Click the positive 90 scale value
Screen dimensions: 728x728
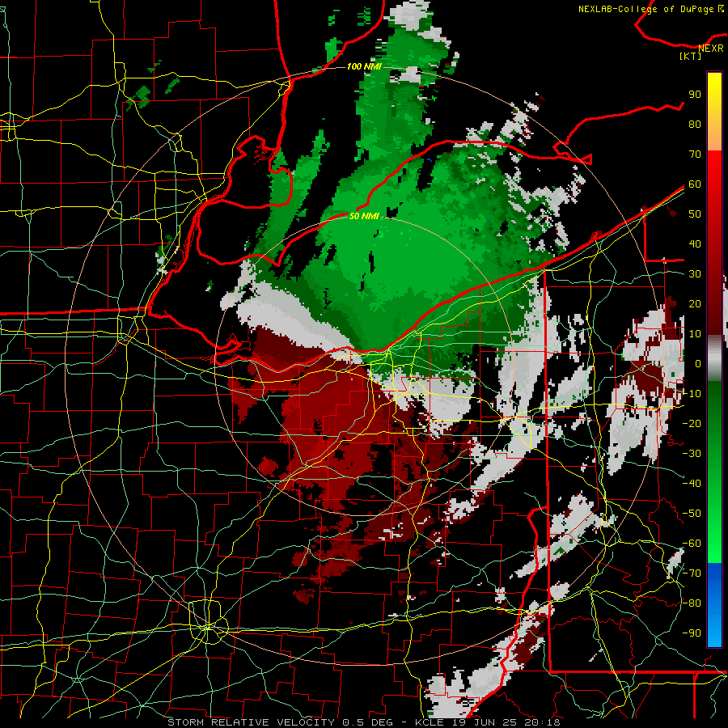pos(695,95)
